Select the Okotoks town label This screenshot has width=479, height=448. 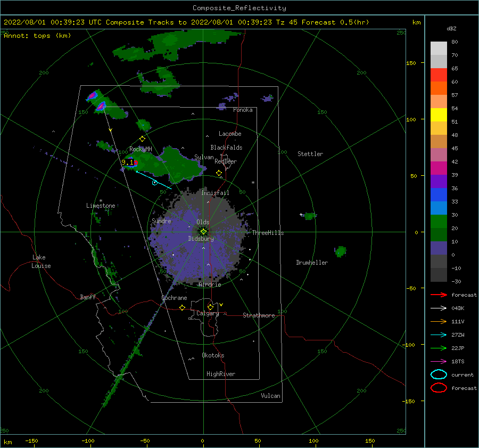213,355
